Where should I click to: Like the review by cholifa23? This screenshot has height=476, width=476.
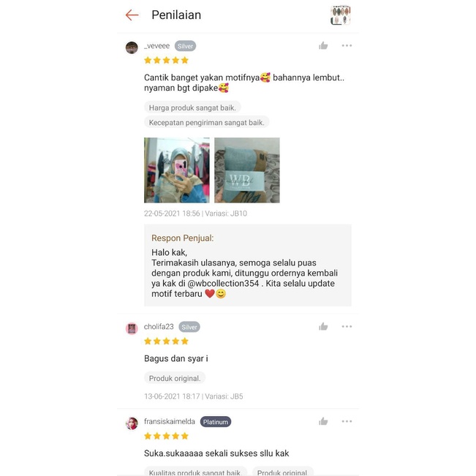[323, 326]
